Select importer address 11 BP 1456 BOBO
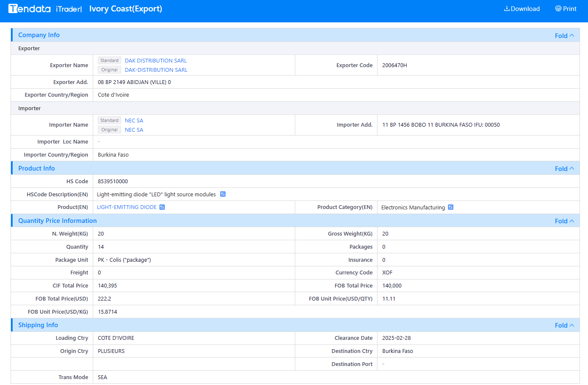Screen dimensions: 588x385 click(441, 125)
